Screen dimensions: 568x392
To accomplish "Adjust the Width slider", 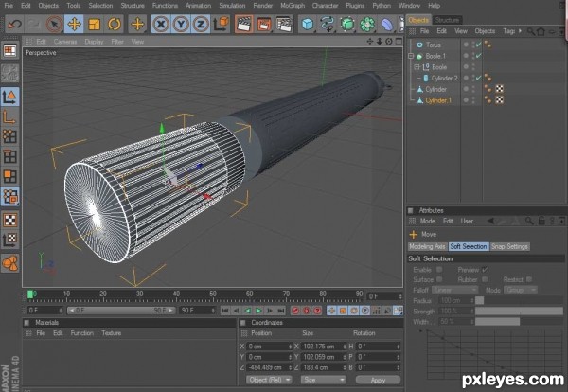I will [x=519, y=322].
